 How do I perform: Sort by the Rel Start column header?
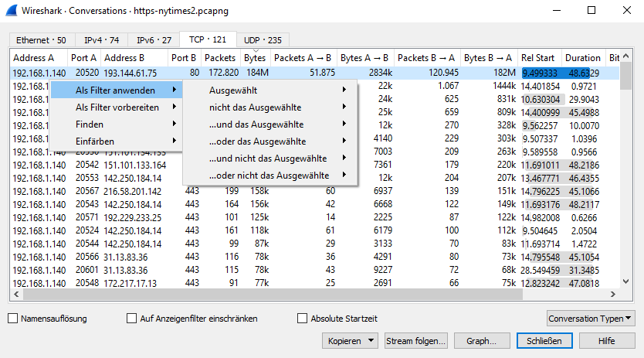540,58
